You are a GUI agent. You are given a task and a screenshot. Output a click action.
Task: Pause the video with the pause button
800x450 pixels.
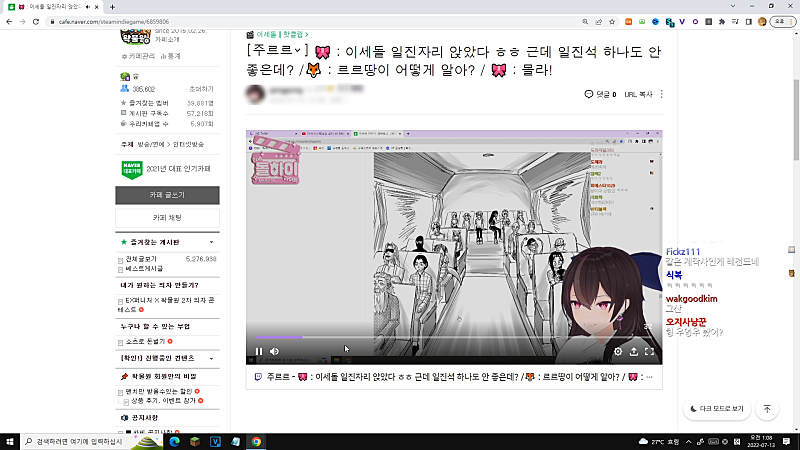point(259,351)
